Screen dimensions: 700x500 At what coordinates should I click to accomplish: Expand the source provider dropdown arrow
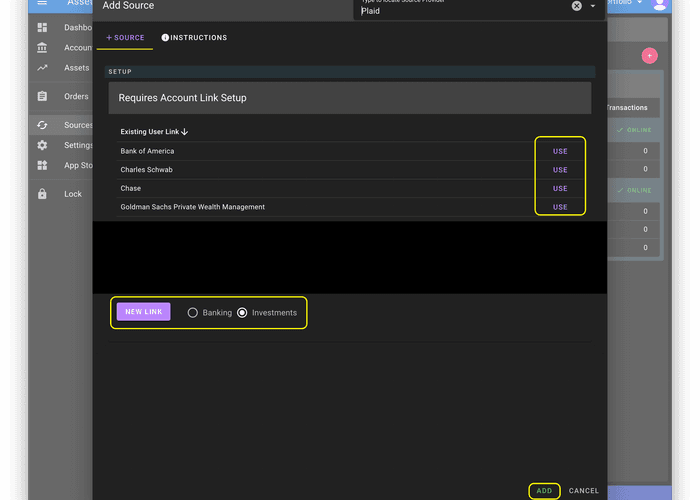593,6
